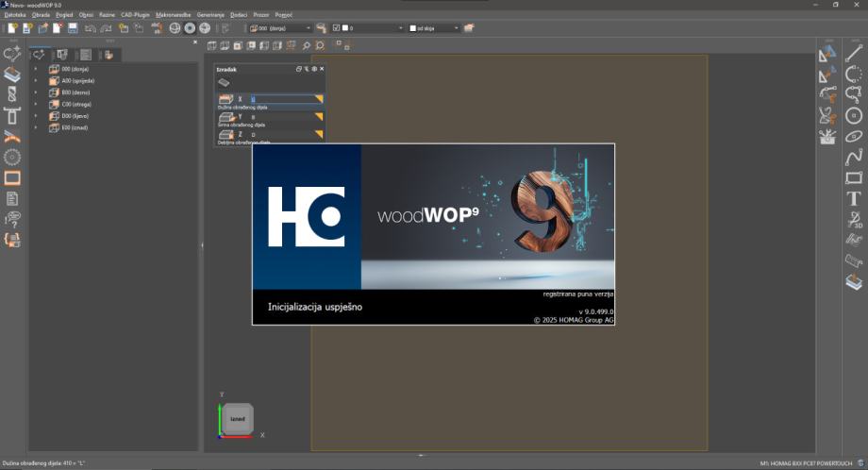Screen dimensions: 868x470
Task: Toggle the checkbox in the top toolbar
Action: (336, 28)
